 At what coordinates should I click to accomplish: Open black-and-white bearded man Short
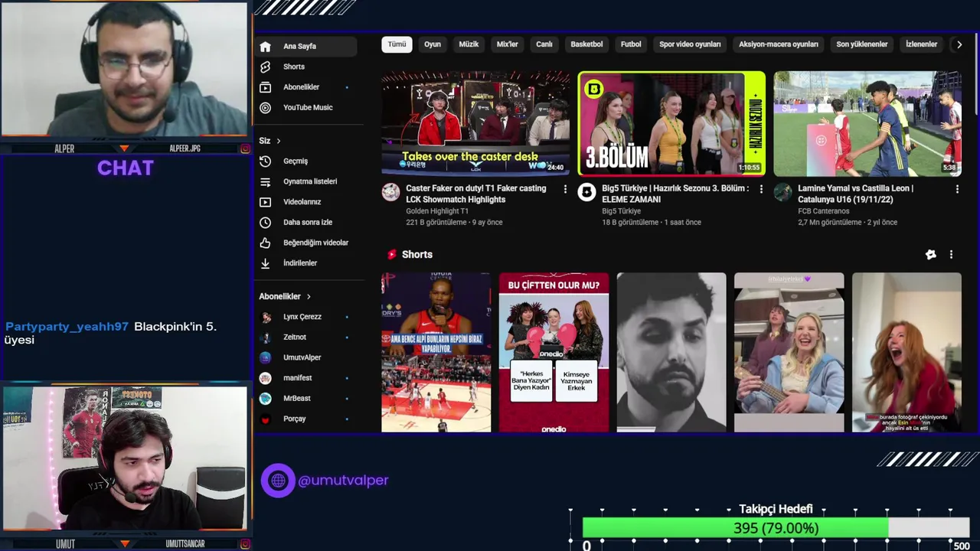pyautogui.click(x=671, y=353)
